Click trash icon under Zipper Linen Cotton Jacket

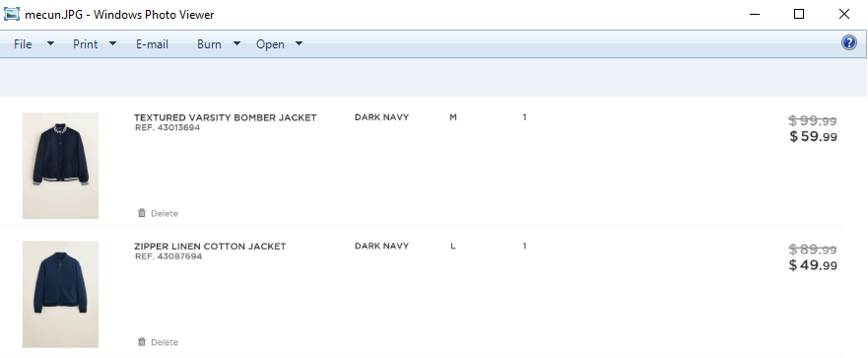pyautogui.click(x=142, y=342)
